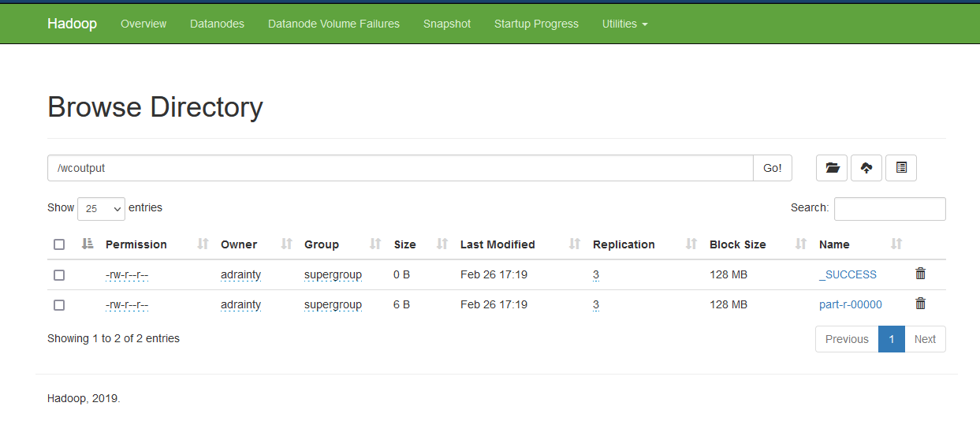Open the create directory folder icon button
Screen dimensions: 980x425
pos(832,168)
